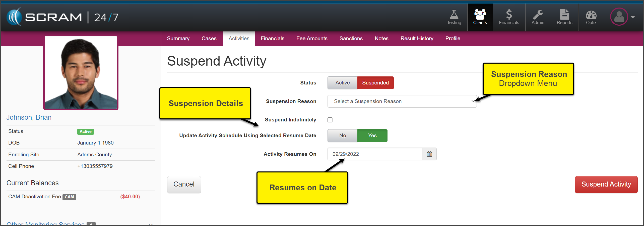Open the Testing flask icon
The image size is (644, 226).
click(x=454, y=15)
